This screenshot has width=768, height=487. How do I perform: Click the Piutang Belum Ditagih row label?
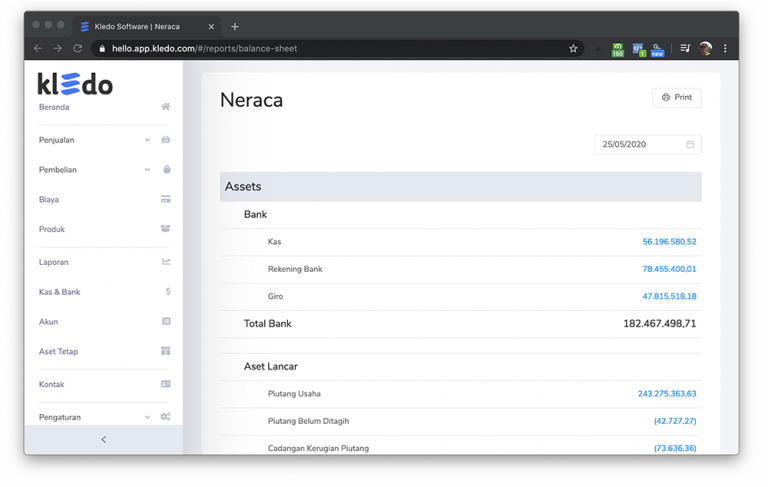coord(308,421)
